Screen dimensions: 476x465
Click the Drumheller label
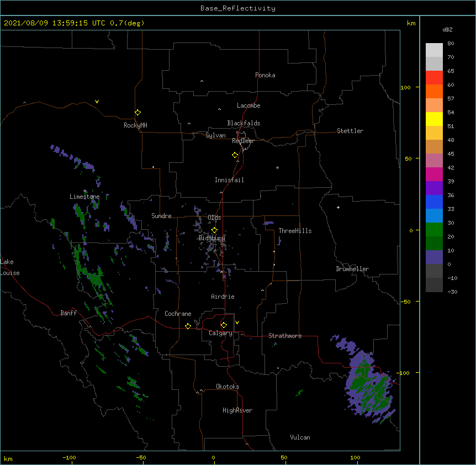(352, 269)
